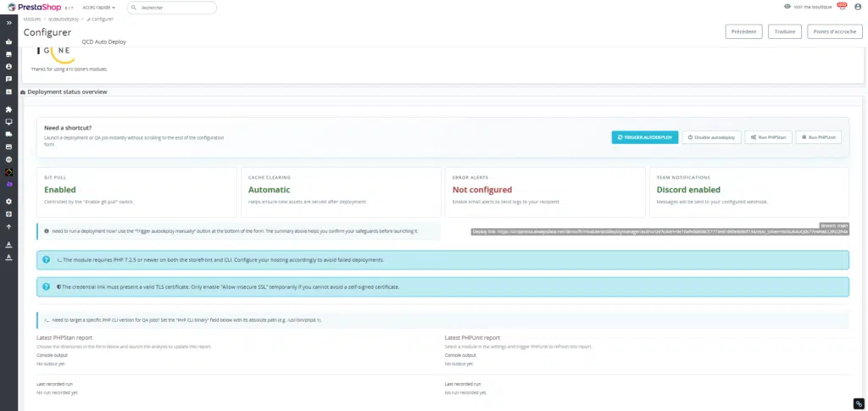
Task: Click the 'Need a shortcut?' heading
Action: [x=68, y=128]
